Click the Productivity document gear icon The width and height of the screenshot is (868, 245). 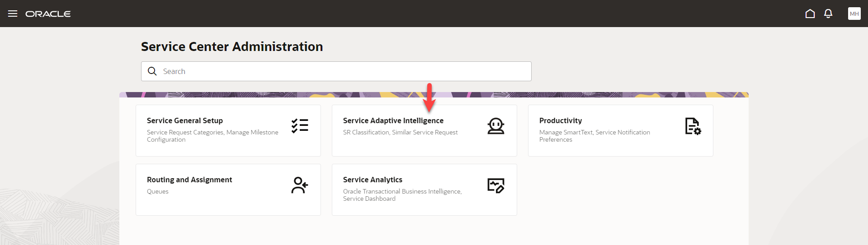692,126
